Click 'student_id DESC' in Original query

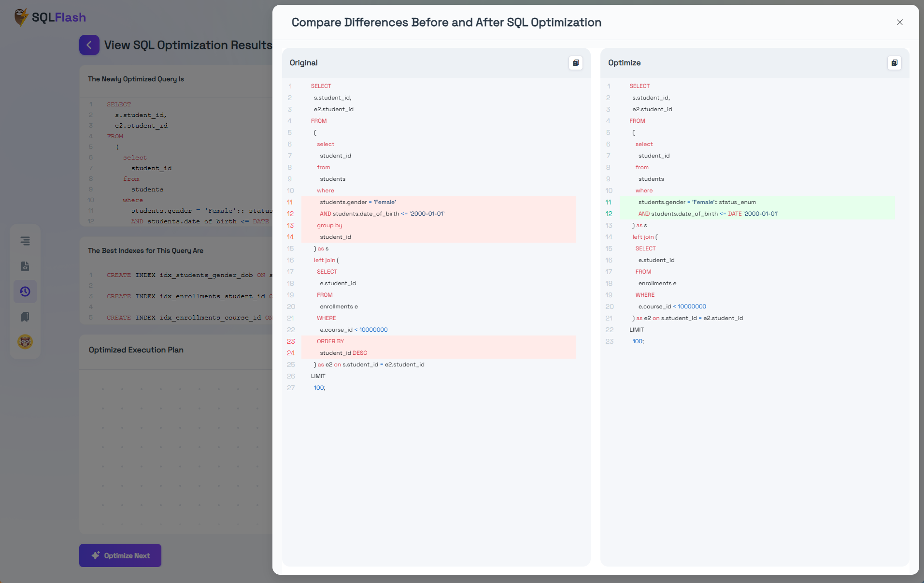click(343, 353)
